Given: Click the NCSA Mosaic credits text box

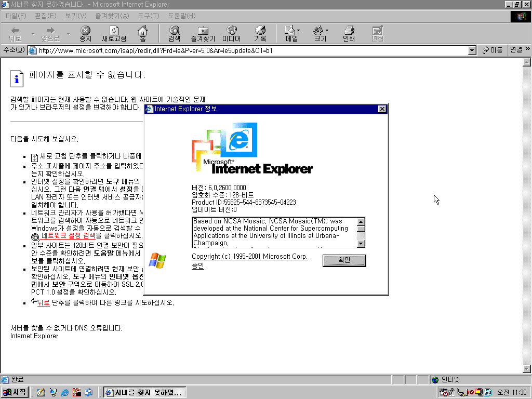Looking at the screenshot, I should [275, 232].
